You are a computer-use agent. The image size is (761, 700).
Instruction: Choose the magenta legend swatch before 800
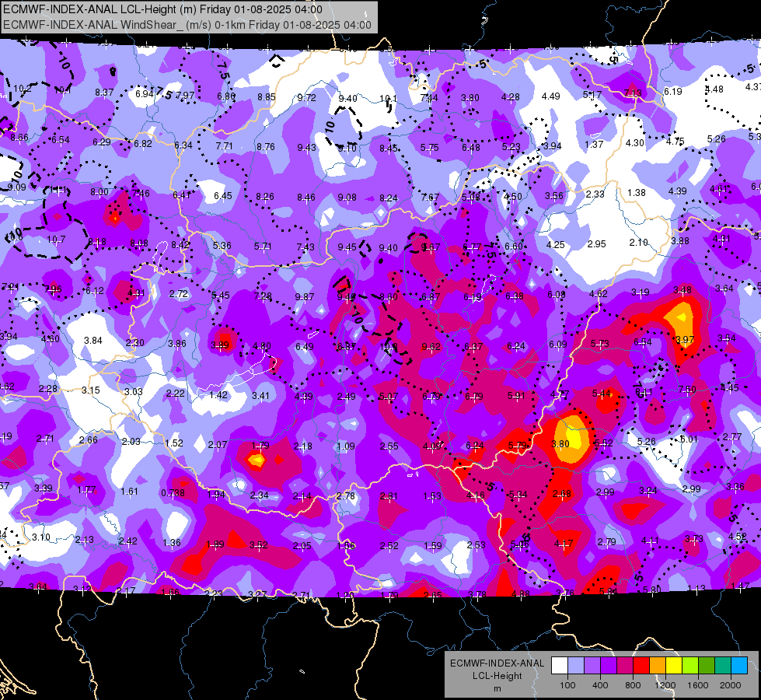pyautogui.click(x=625, y=666)
